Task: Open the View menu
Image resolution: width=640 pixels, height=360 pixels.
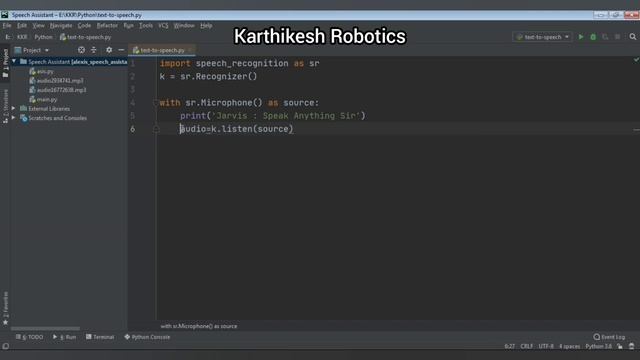Action: [x=38, y=25]
